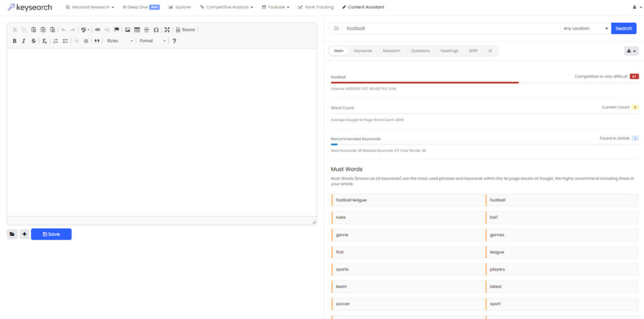Toggle strikethrough formatting
The image size is (644, 319).
34,41
